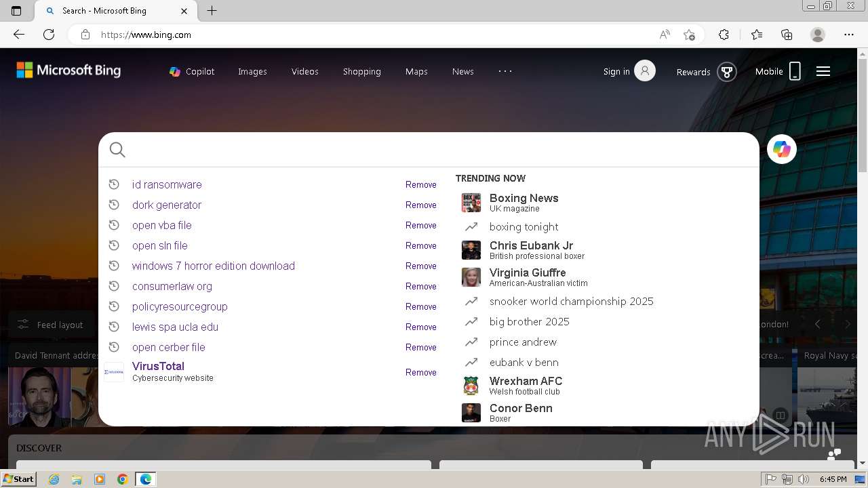Open Extensions puzzle icon
Viewport: 868px width, 488px height.
click(724, 35)
